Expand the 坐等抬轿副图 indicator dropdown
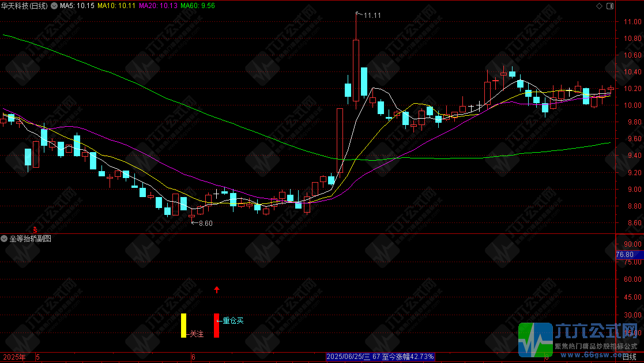 pyautogui.click(x=4, y=239)
